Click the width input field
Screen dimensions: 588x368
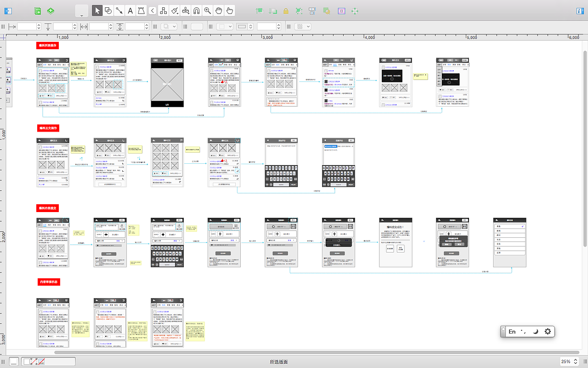point(98,27)
